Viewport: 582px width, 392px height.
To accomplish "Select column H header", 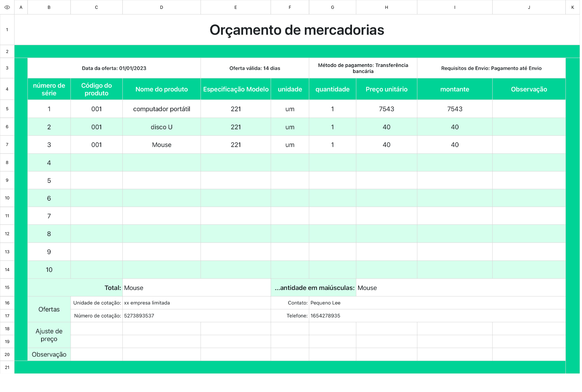I will click(x=386, y=7).
